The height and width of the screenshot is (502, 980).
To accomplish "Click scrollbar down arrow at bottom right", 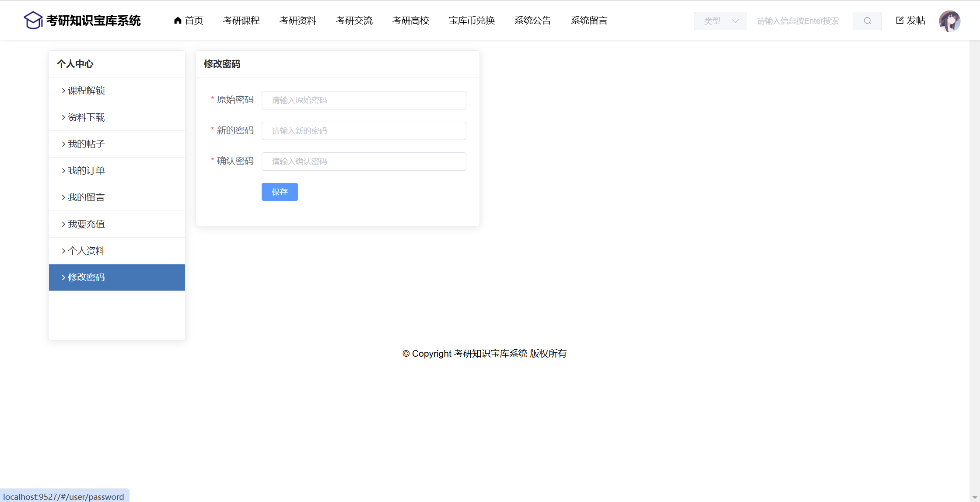I will [975, 498].
